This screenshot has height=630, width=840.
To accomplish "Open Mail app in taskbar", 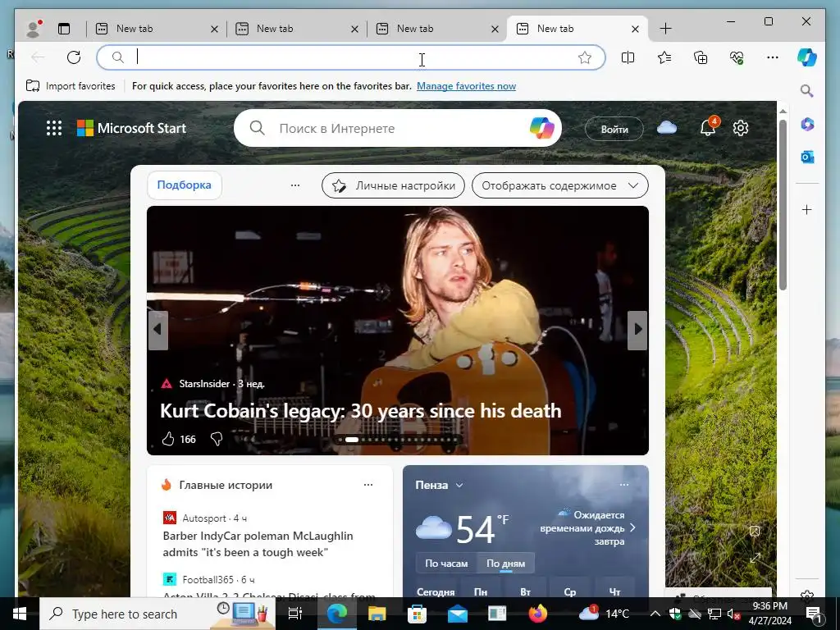I will [x=458, y=614].
